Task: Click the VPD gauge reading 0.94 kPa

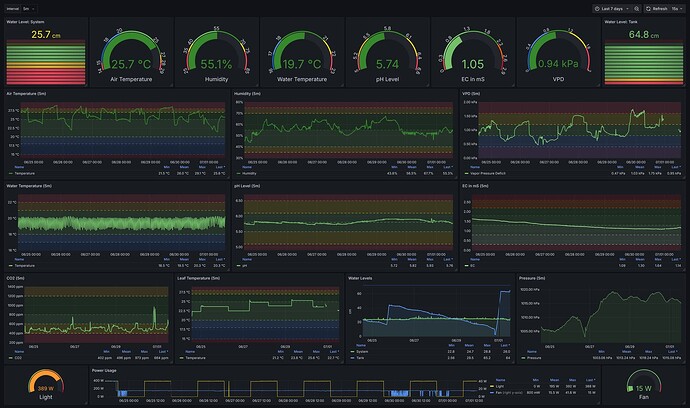Action: (x=556, y=55)
